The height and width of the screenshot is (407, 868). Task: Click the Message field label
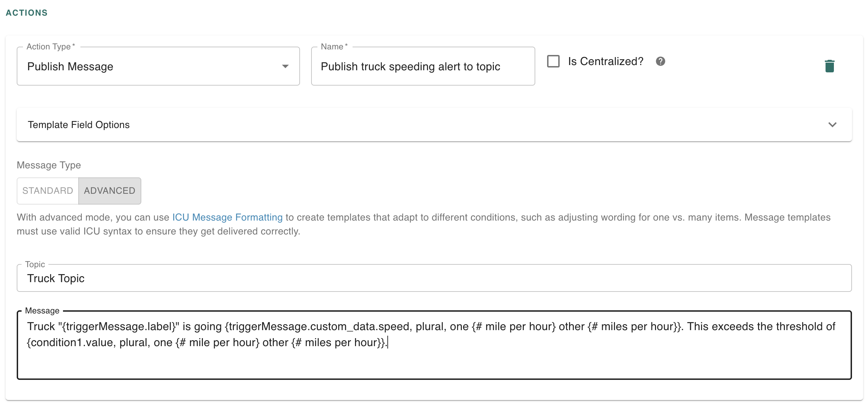42,311
